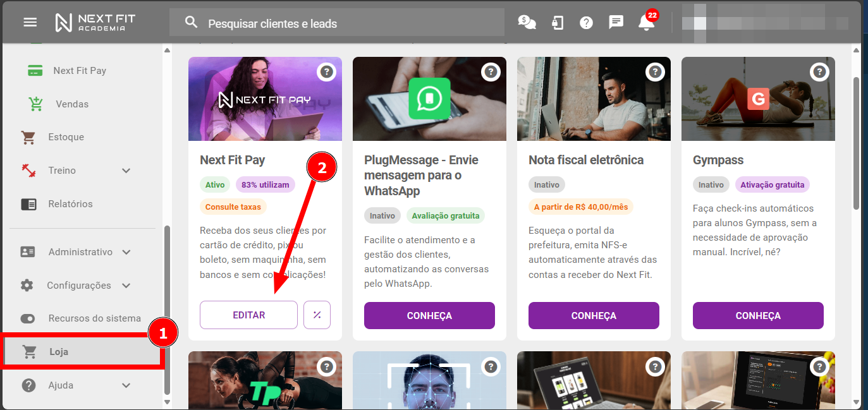Open the message feedback icon in header

pyautogui.click(x=616, y=23)
